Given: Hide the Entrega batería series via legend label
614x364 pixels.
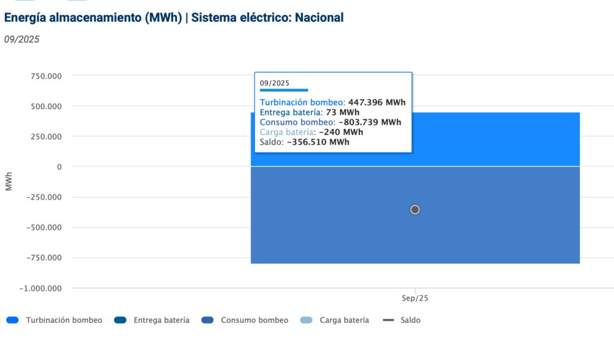Looking at the screenshot, I should pyautogui.click(x=161, y=320).
